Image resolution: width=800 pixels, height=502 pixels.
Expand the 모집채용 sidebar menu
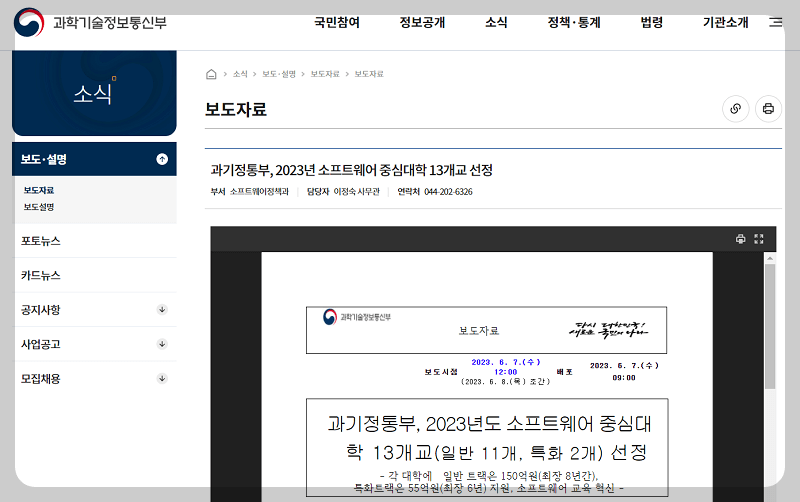(162, 379)
